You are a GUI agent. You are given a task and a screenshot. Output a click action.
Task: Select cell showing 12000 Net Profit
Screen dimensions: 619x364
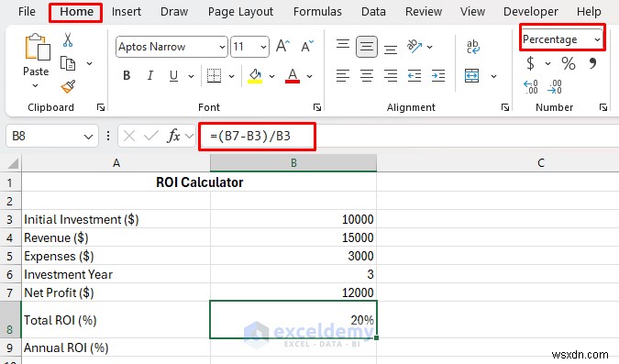tap(293, 292)
